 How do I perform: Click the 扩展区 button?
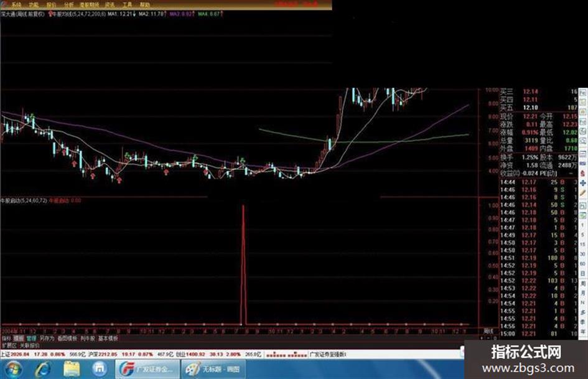pyautogui.click(x=9, y=345)
